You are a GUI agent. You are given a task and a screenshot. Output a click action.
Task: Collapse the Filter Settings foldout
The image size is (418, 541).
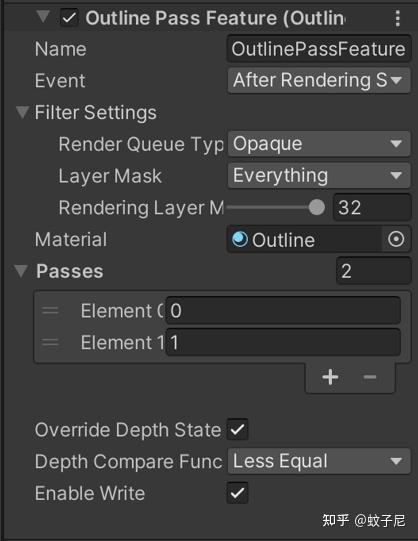tap(23, 112)
